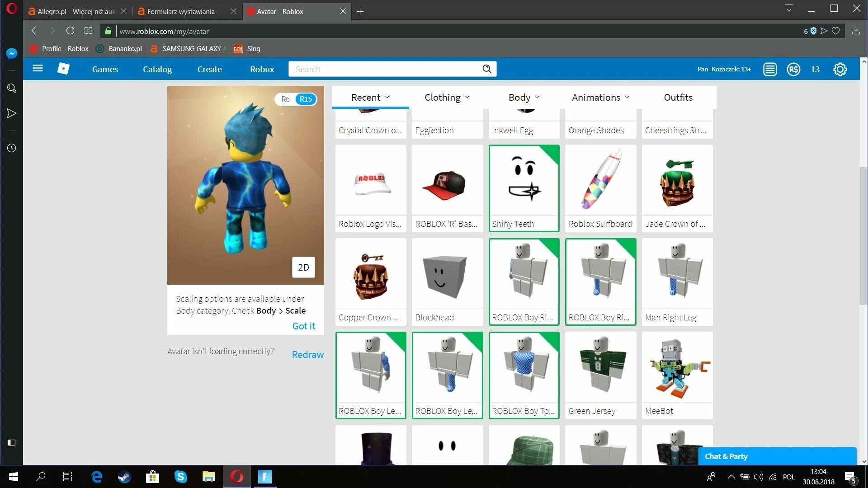The height and width of the screenshot is (488, 868).
Task: Click the 2D view mode icon
Action: coord(303,267)
